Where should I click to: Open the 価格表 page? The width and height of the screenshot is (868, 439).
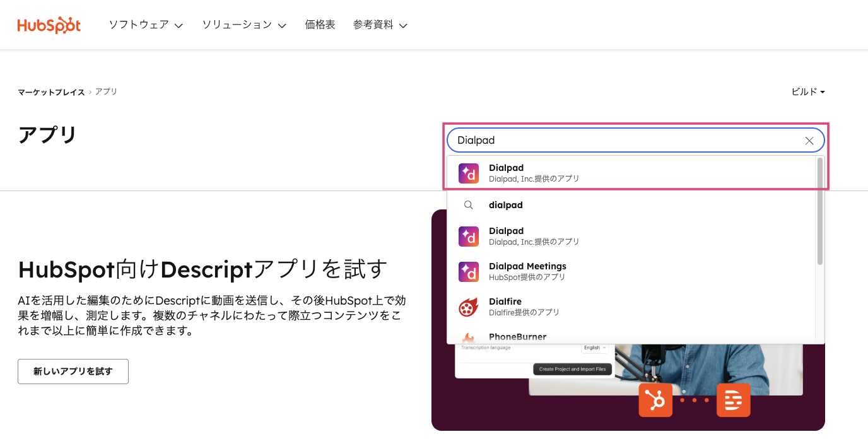[x=320, y=25]
